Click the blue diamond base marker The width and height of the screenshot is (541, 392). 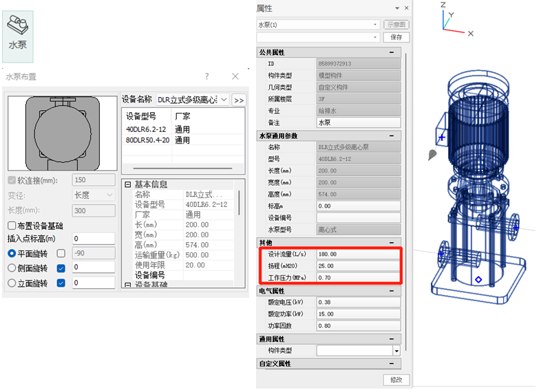click(478, 280)
